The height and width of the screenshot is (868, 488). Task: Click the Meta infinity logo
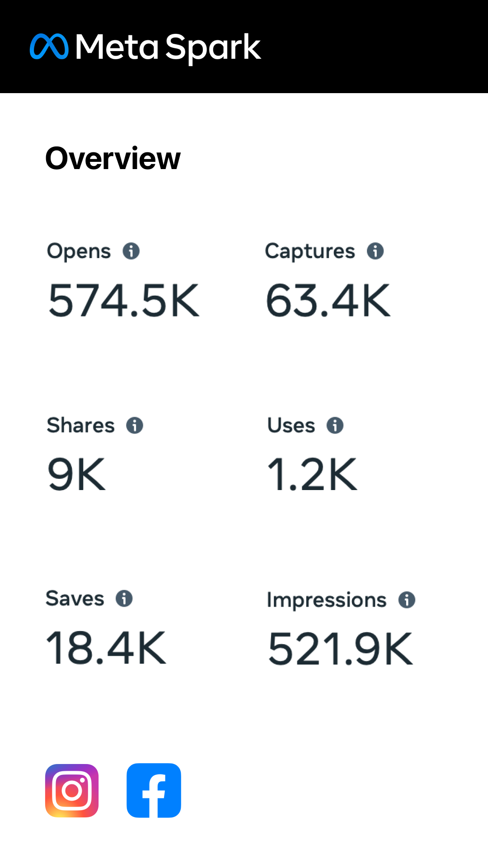pos(49,47)
